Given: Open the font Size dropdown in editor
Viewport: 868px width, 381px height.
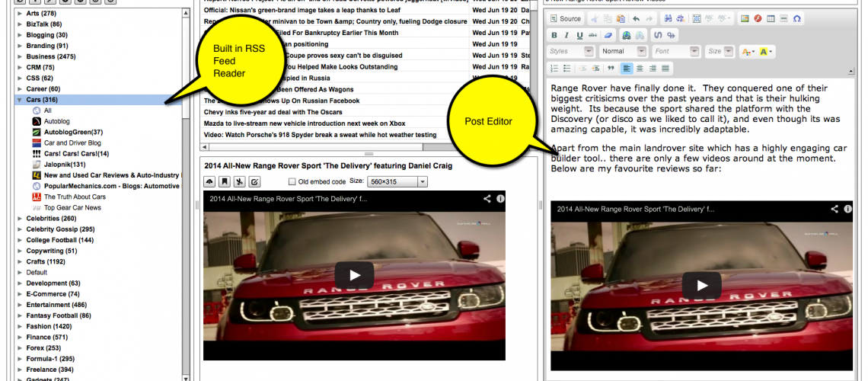Looking at the screenshot, I should [x=720, y=51].
